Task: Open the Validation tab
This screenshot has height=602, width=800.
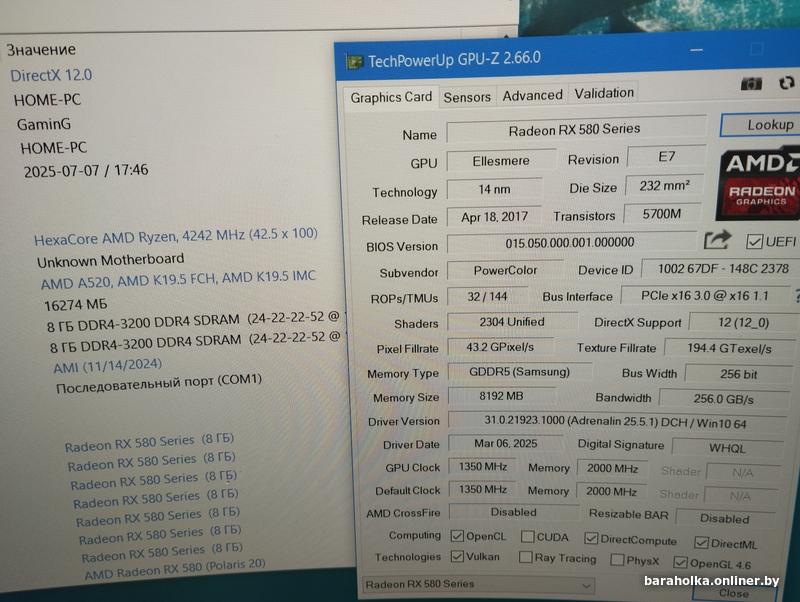Action: point(604,93)
